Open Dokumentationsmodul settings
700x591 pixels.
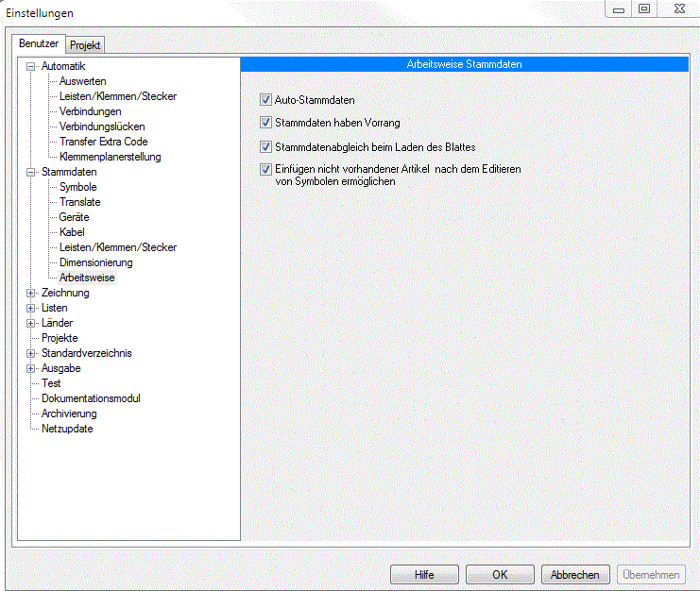[91, 398]
